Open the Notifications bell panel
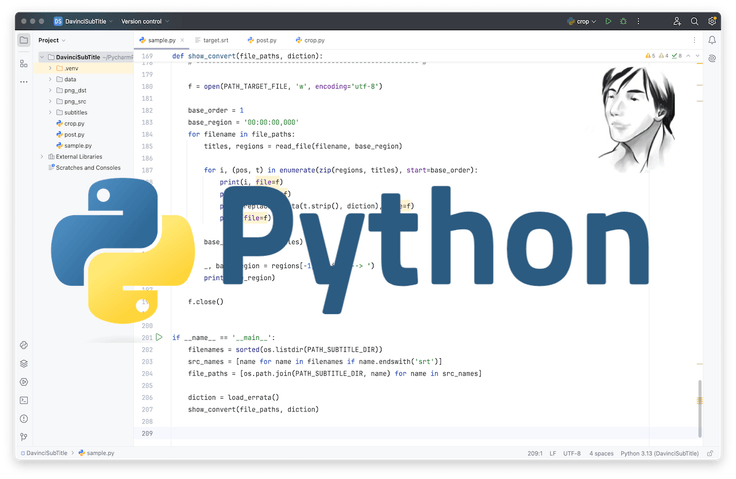Image resolution: width=736 pixels, height=479 pixels. point(713,40)
